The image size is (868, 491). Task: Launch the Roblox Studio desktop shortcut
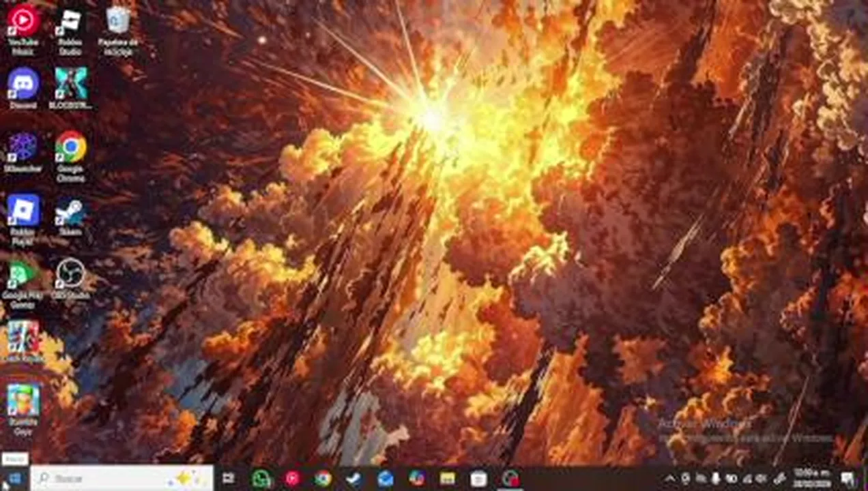(70, 30)
